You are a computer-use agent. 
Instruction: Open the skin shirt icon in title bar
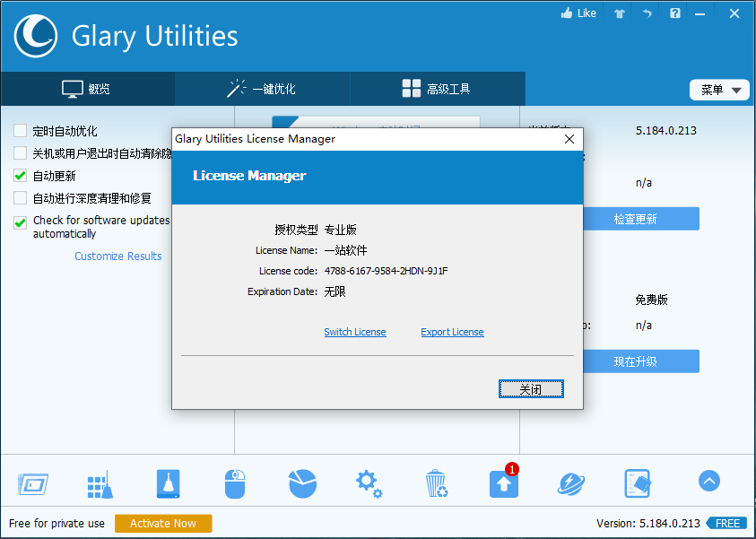620,13
